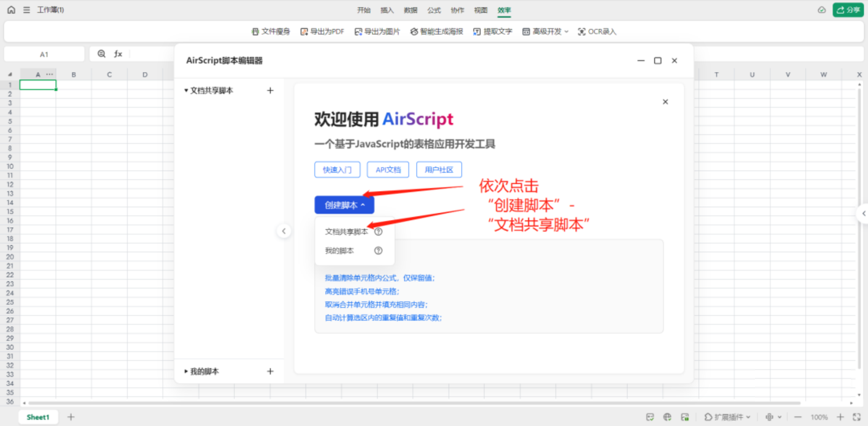This screenshot has height=426, width=868.
Task: Click the 文件瘦身 file slimming icon
Action: point(256,32)
